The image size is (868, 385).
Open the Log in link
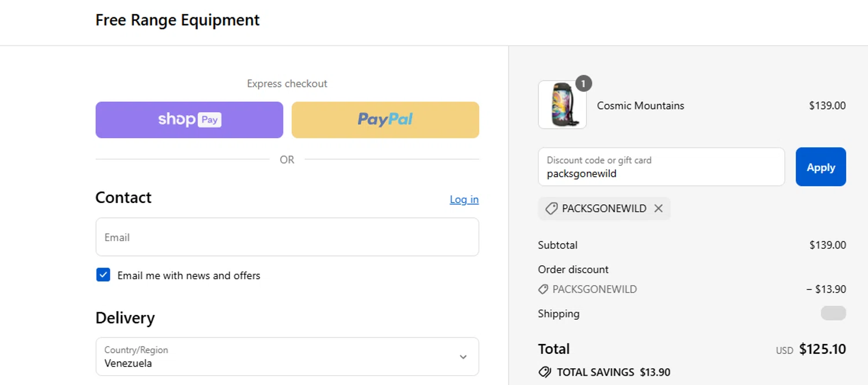(464, 199)
